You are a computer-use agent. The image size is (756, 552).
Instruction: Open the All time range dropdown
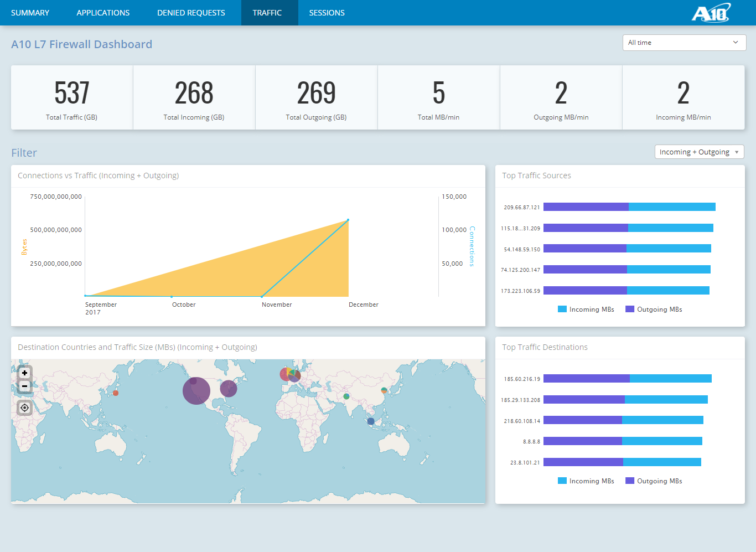coord(684,43)
